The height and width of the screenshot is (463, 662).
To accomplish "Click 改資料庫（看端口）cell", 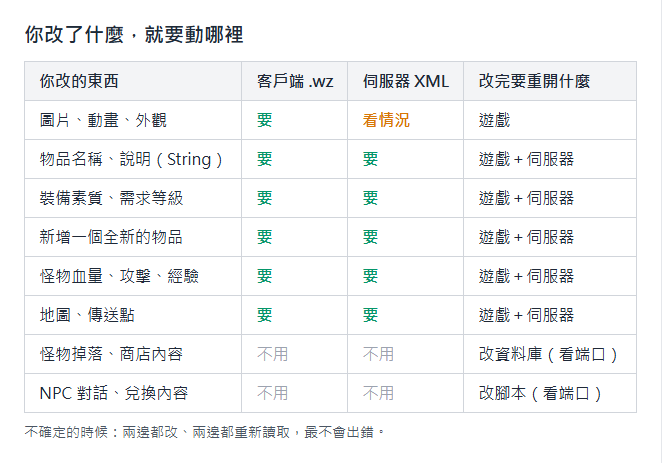I will coord(548,354).
